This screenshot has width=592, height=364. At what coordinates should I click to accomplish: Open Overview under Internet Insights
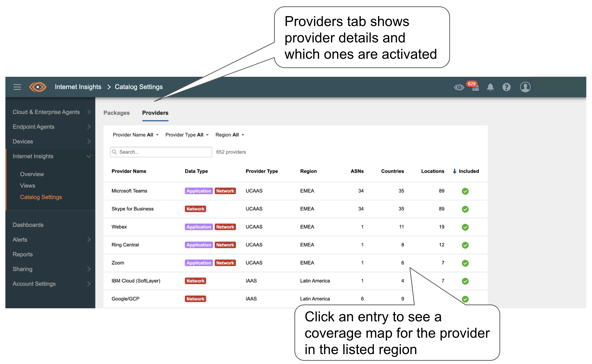click(32, 174)
